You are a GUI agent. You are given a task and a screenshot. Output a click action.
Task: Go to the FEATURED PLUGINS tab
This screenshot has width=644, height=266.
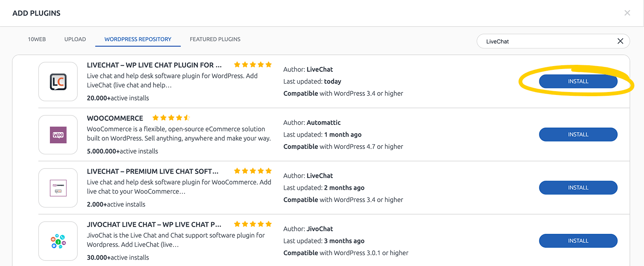(215, 39)
